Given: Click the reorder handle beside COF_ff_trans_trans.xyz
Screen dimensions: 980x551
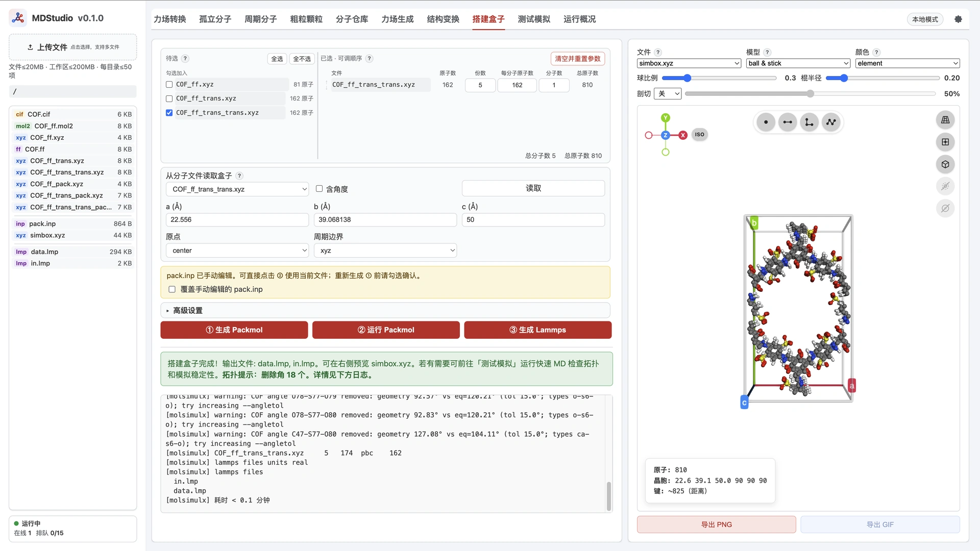Looking at the screenshot, I should tap(327, 85).
